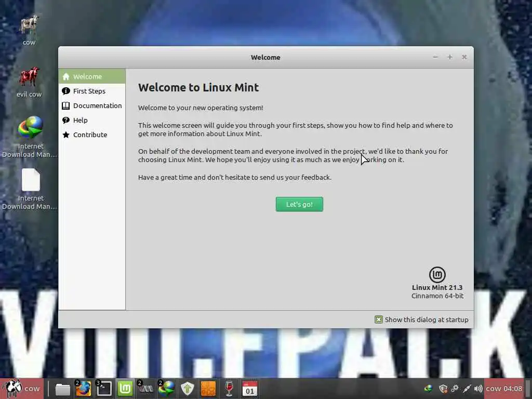The height and width of the screenshot is (399, 532).
Task: Open the network connection tray icon
Action: 467,389
